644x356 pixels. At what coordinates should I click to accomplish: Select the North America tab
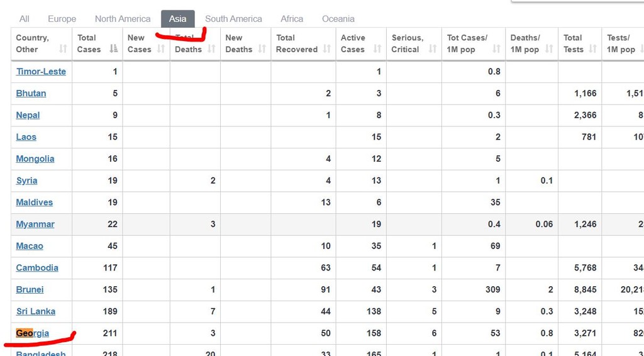123,19
